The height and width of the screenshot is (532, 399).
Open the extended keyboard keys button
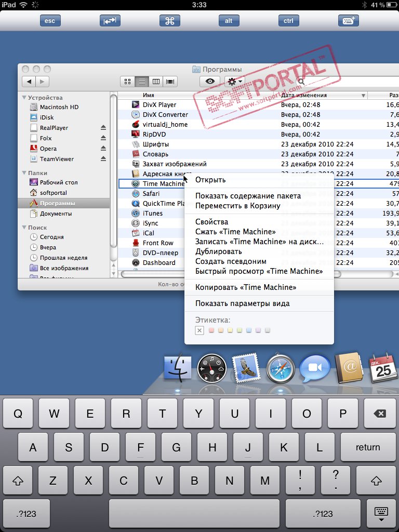click(349, 21)
